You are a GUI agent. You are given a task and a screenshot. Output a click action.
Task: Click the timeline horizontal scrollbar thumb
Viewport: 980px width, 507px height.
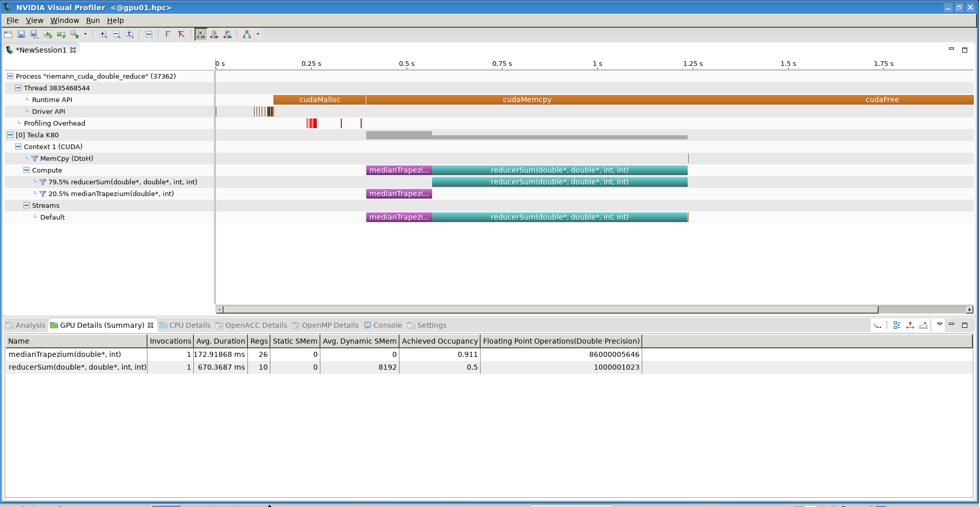(x=550, y=310)
